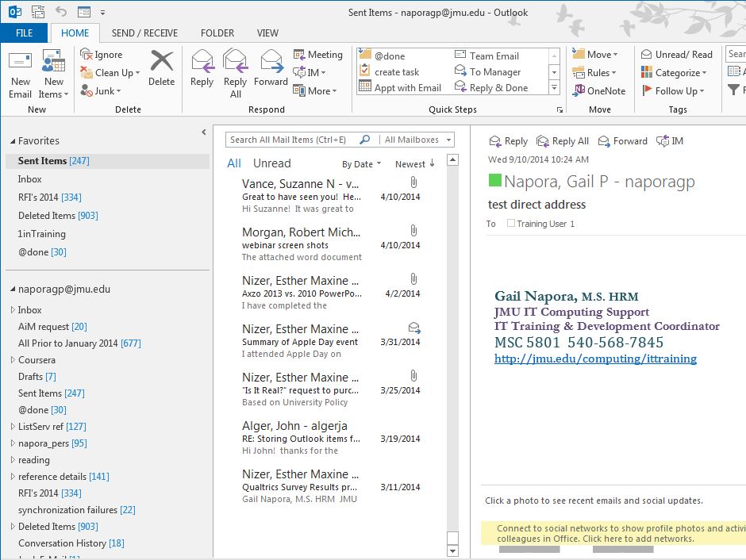Open the Move to folder menu
This screenshot has height=560, width=746.
594,55
